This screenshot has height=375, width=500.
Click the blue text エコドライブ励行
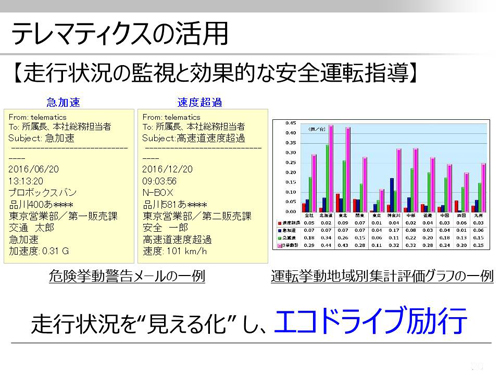pyautogui.click(x=370, y=321)
